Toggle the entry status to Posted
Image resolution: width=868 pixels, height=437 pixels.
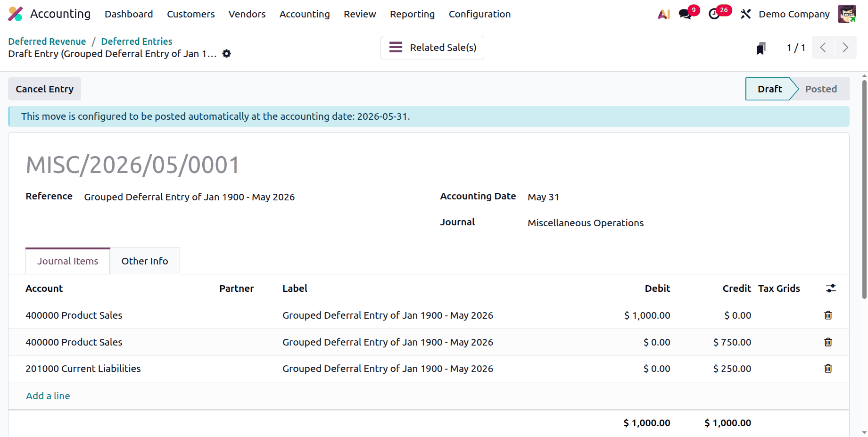tap(821, 89)
